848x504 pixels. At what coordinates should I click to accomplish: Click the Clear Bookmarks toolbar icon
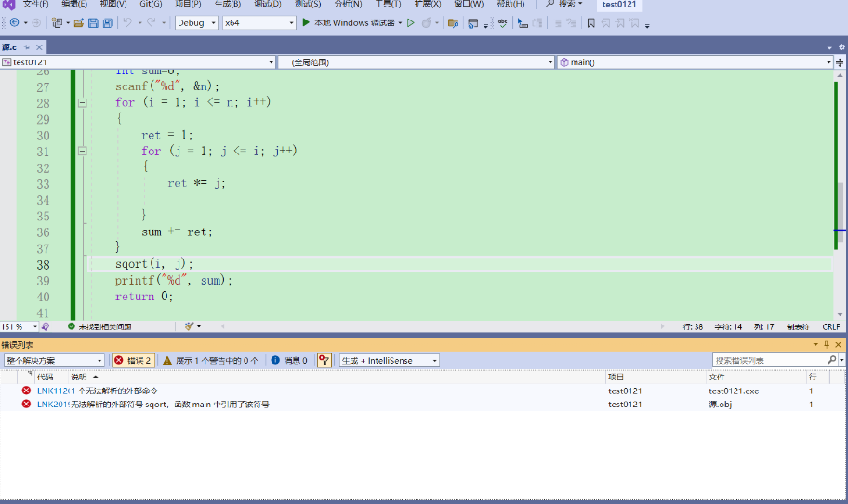(x=634, y=22)
